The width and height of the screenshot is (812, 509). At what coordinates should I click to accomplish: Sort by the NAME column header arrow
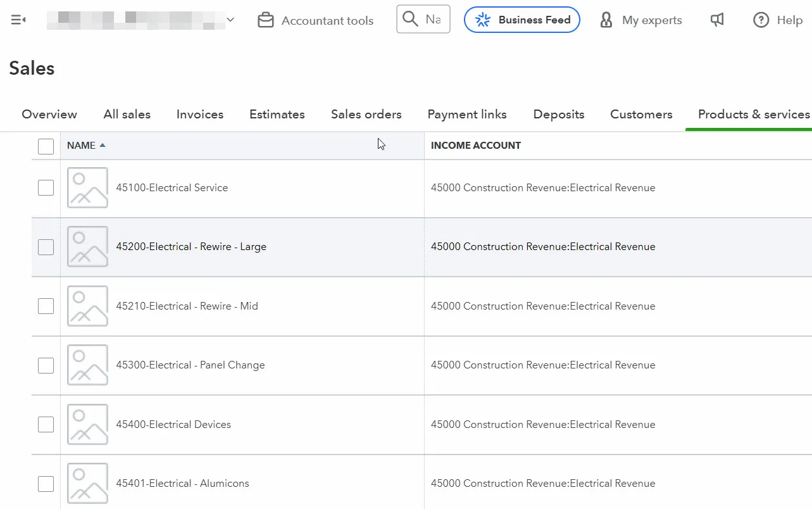(x=103, y=146)
